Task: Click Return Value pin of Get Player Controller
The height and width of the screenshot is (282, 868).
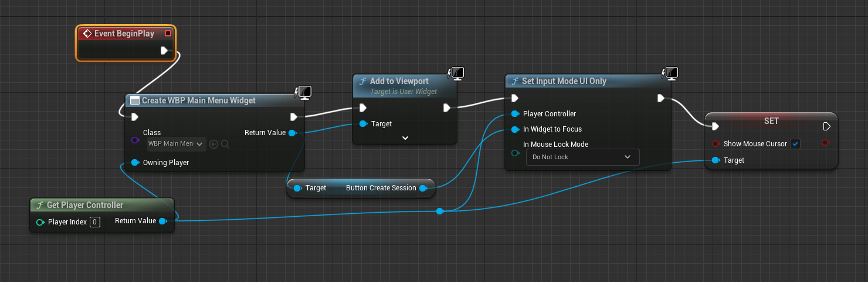Action: click(x=162, y=221)
